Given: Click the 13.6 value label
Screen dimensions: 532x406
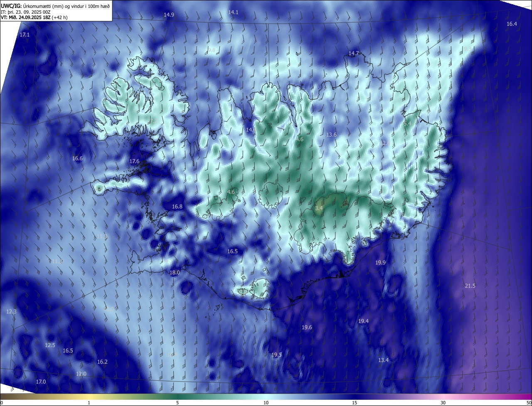Looking at the screenshot, I should [331, 135].
